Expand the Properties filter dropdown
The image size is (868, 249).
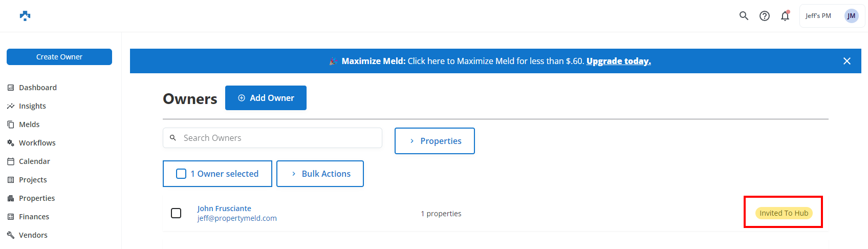pos(435,141)
